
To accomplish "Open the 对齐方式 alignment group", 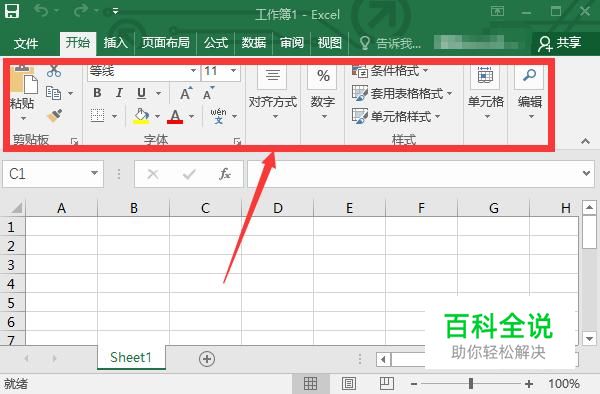I will 273,92.
